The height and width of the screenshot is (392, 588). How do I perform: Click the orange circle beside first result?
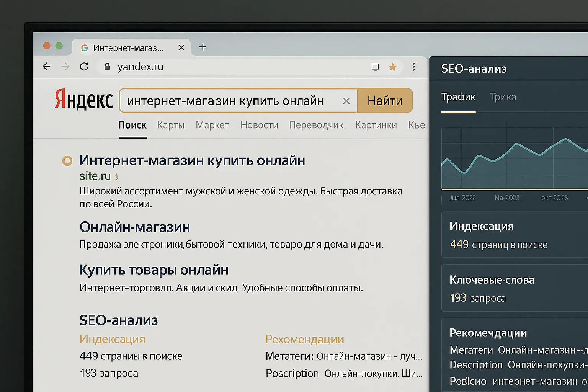(x=67, y=161)
